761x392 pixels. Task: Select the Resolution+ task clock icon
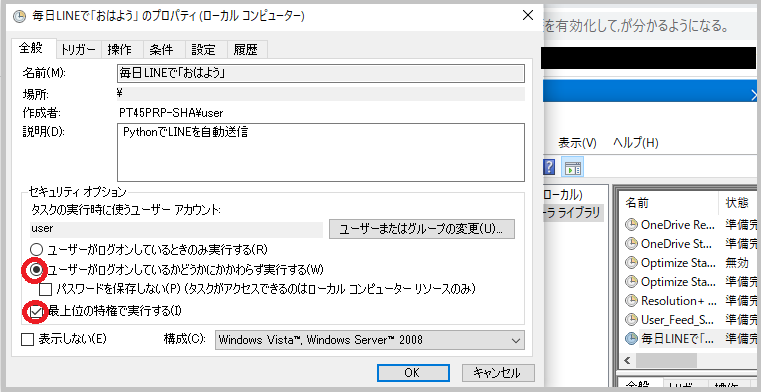click(x=631, y=300)
